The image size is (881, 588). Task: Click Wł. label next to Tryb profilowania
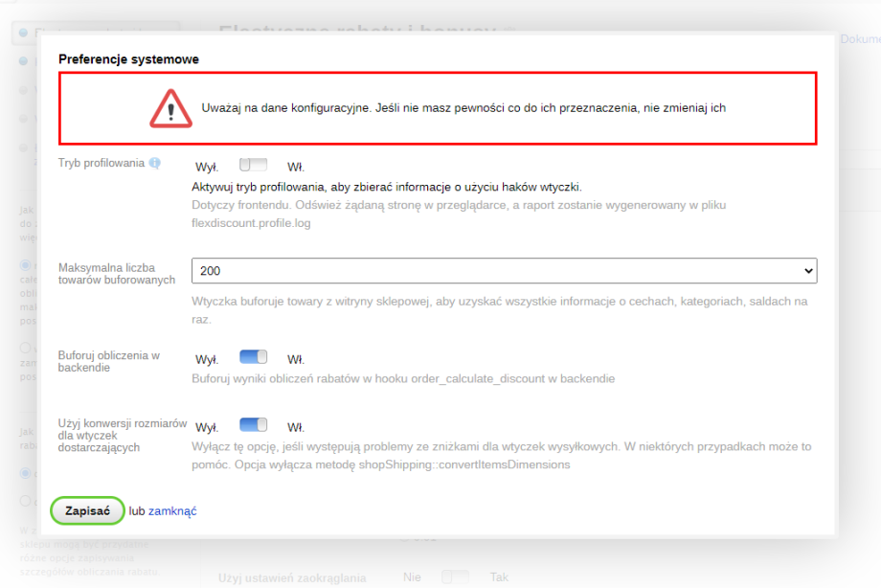click(296, 167)
